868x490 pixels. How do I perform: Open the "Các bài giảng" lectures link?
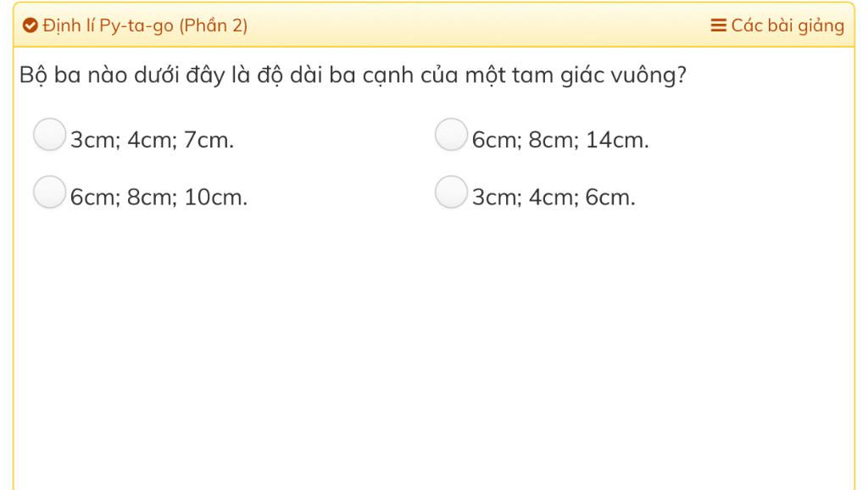point(787,26)
